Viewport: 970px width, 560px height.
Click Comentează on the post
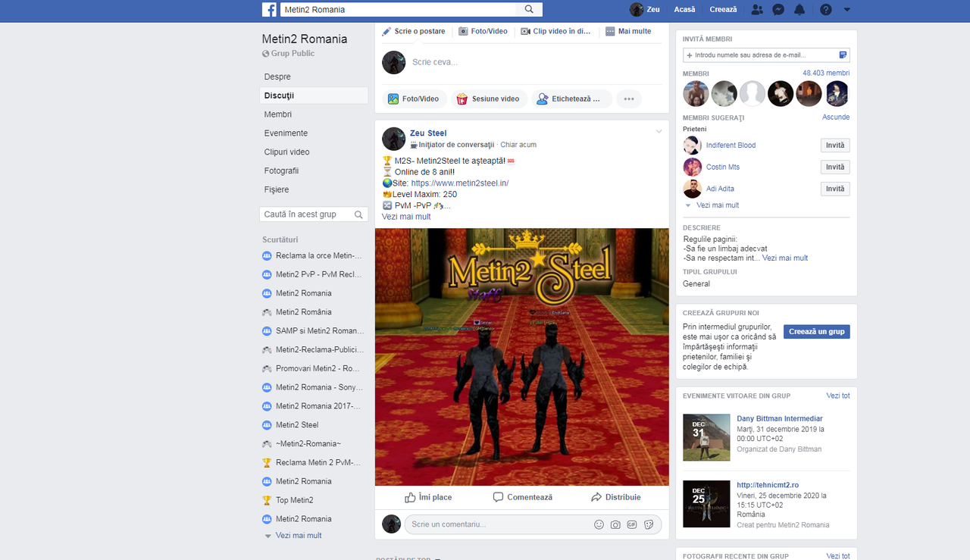pyautogui.click(x=522, y=497)
